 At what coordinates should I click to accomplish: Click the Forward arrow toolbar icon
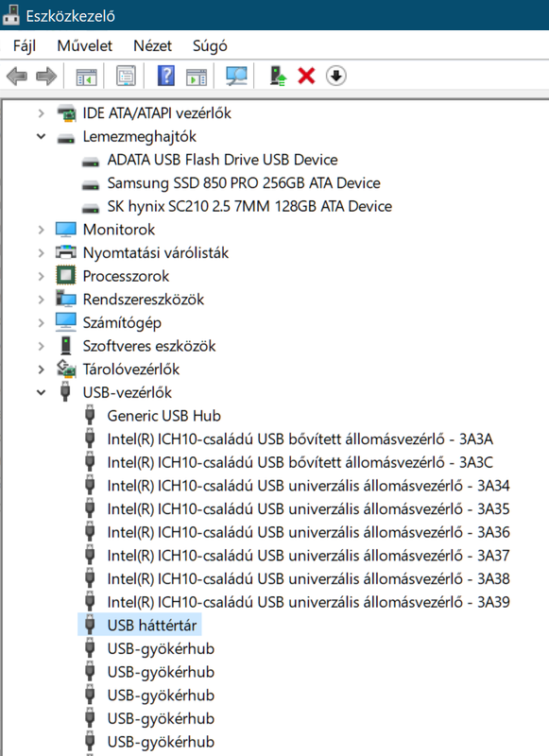(46, 77)
